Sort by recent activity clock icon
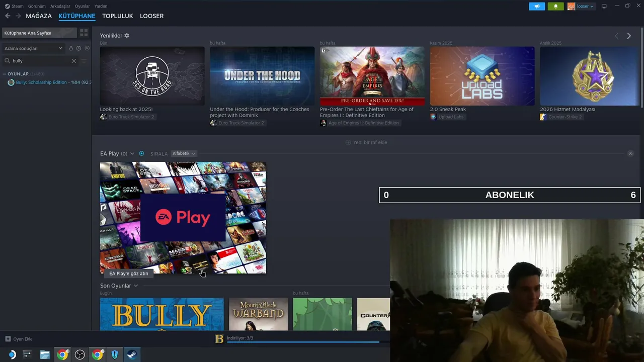 78,48
